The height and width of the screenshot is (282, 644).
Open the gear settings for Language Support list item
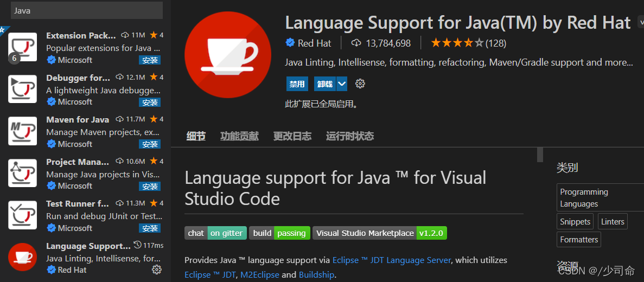click(156, 270)
